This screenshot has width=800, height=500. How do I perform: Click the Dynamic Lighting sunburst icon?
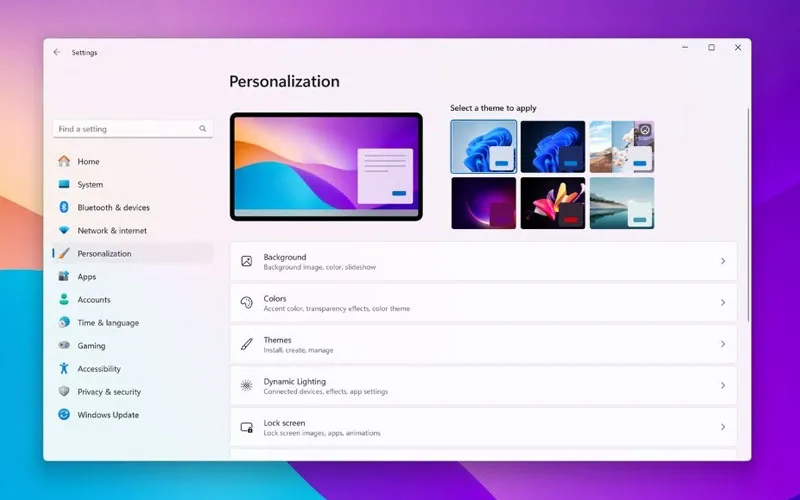coord(246,385)
